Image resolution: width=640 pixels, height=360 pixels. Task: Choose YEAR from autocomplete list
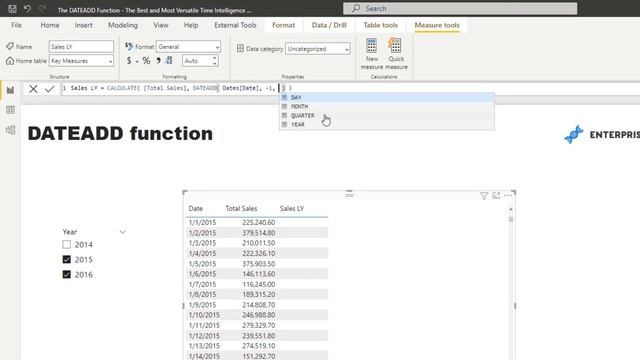click(387, 124)
